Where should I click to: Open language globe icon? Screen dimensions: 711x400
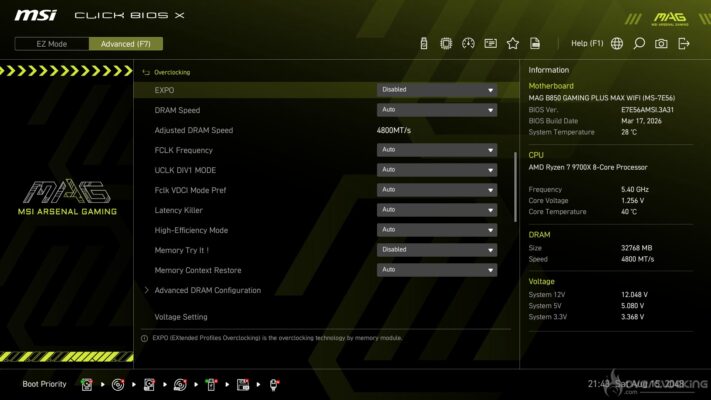click(x=617, y=44)
